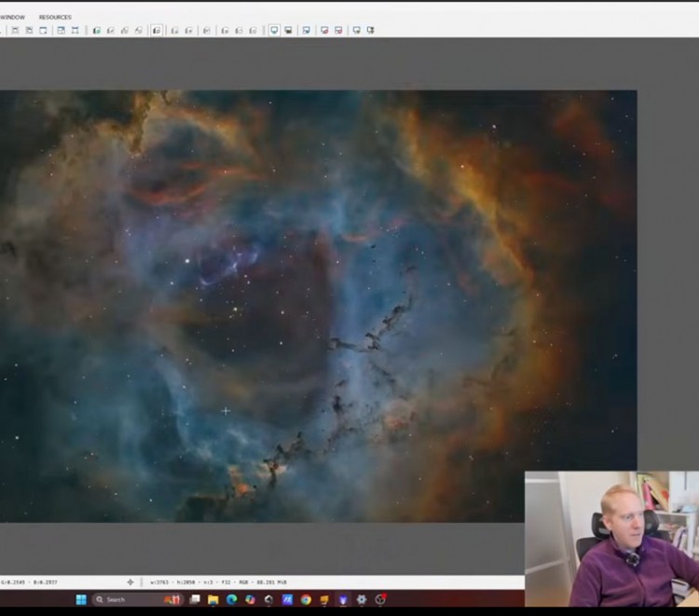Open the RESOURCES menu
The image size is (699, 616).
(55, 17)
